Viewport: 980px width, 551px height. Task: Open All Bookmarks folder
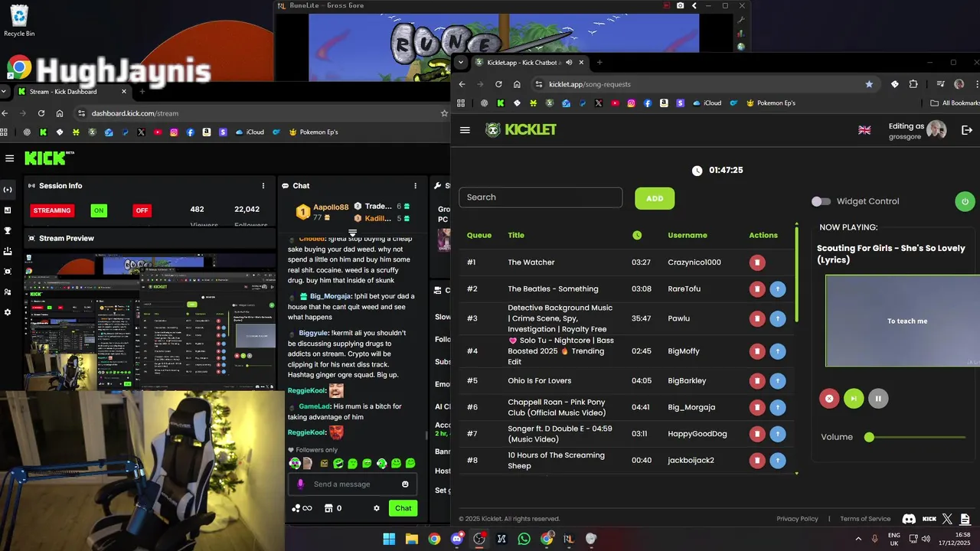[955, 103]
